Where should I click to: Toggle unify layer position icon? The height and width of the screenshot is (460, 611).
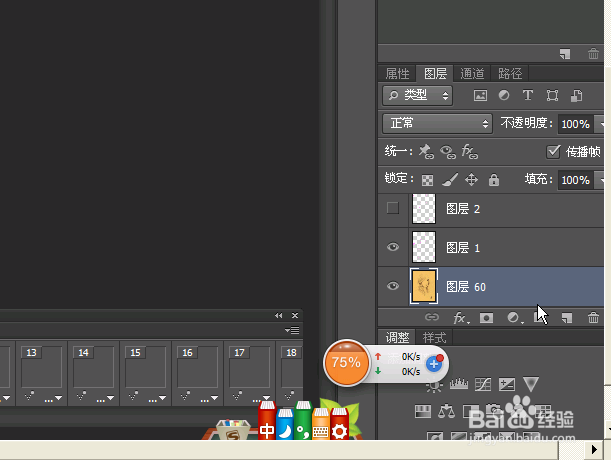(426, 152)
